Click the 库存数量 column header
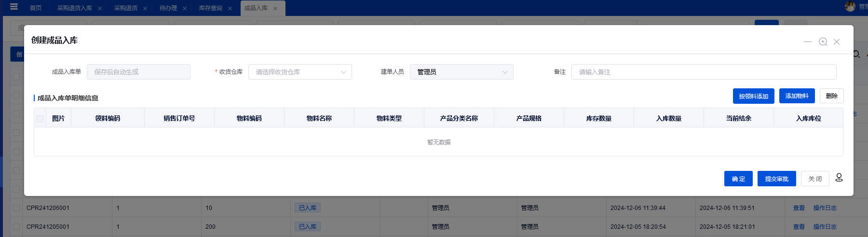The height and width of the screenshot is (237, 868). [x=599, y=118]
